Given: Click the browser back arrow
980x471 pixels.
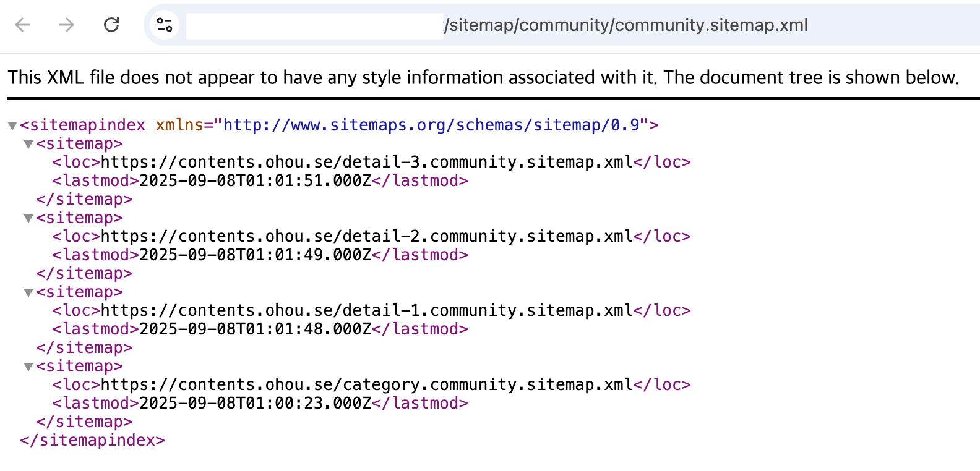Looking at the screenshot, I should point(23,25).
